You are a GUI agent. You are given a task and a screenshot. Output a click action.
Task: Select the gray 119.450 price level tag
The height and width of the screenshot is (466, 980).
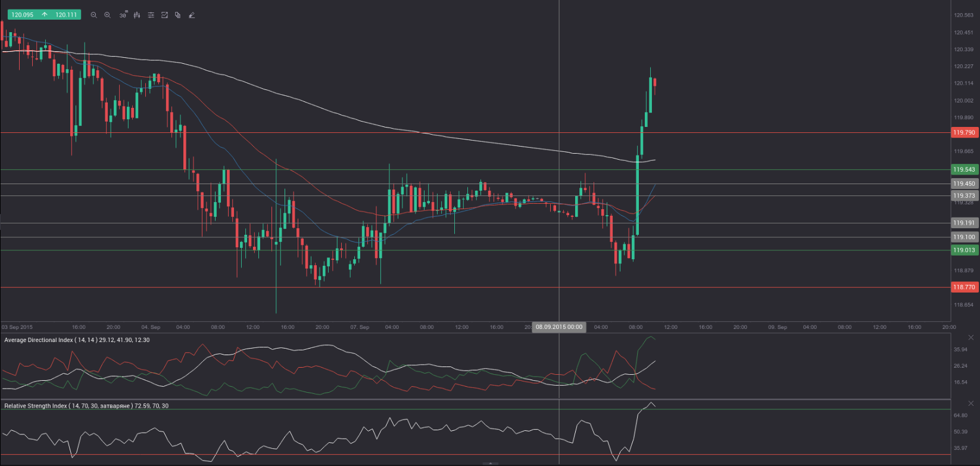coord(964,184)
